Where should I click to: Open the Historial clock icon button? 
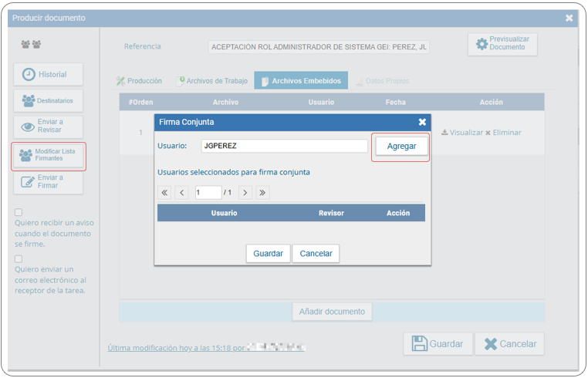pyautogui.click(x=48, y=74)
